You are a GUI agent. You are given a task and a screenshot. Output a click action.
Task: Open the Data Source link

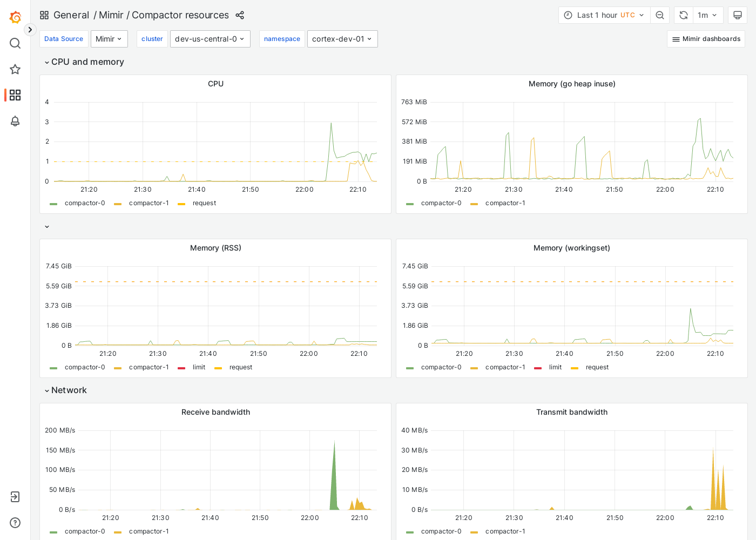click(x=64, y=39)
